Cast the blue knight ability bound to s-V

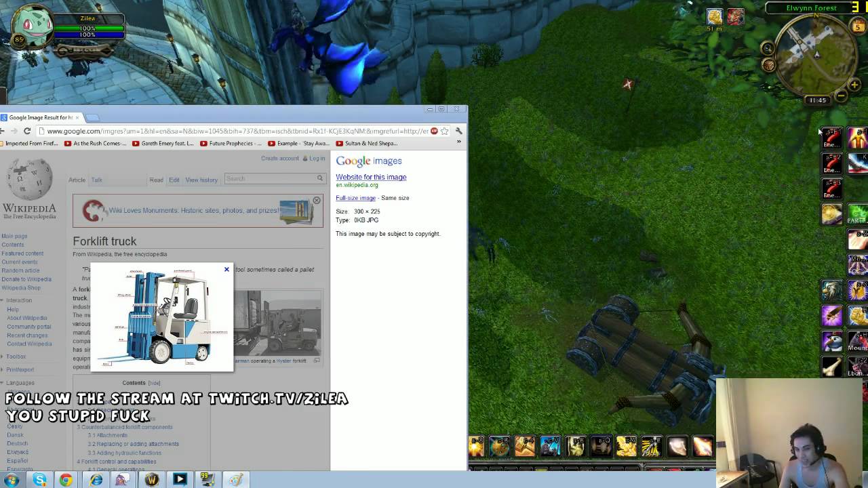tap(550, 446)
